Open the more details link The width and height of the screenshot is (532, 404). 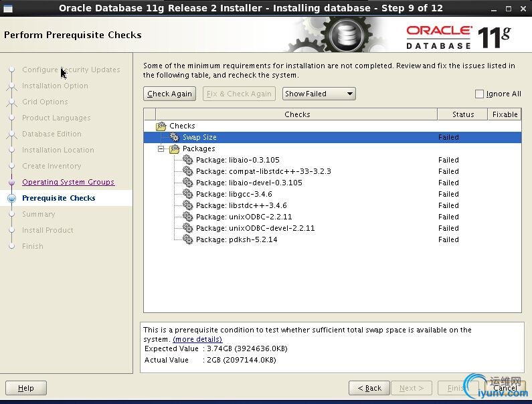(197, 339)
